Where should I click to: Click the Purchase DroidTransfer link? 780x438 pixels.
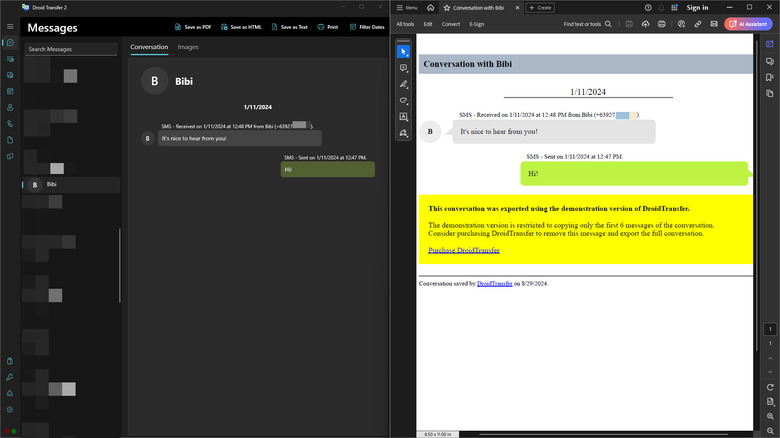(463, 250)
